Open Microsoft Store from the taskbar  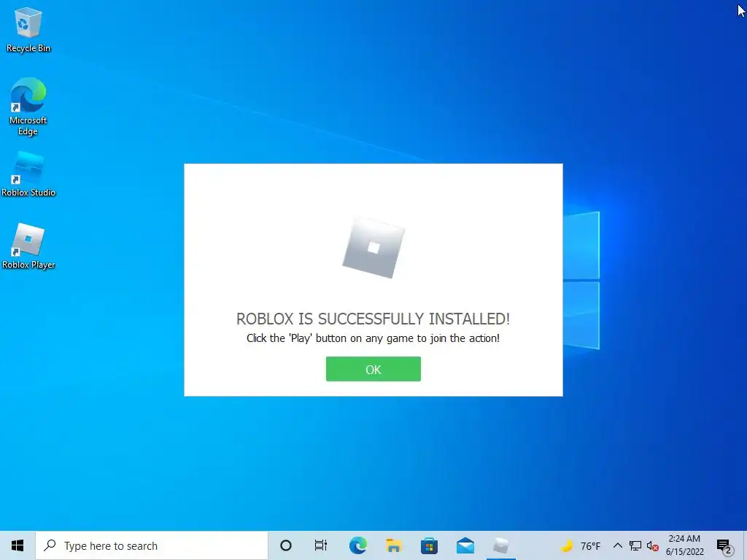click(x=429, y=545)
